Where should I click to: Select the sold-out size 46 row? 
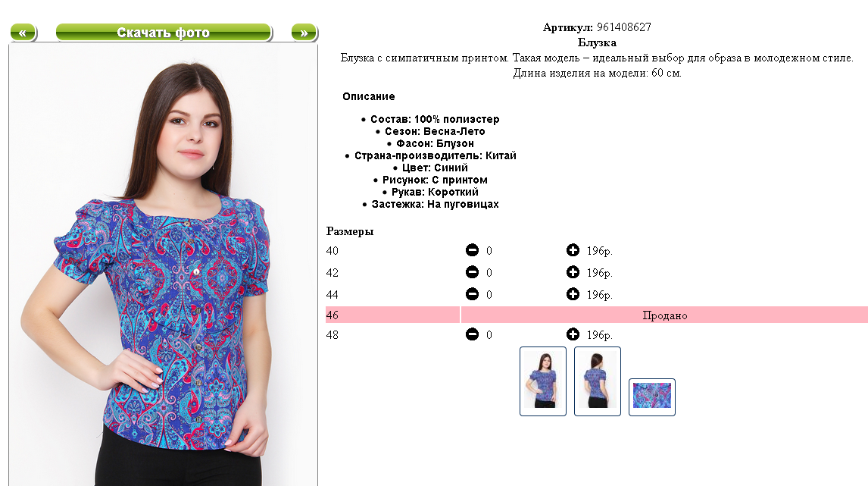point(597,315)
